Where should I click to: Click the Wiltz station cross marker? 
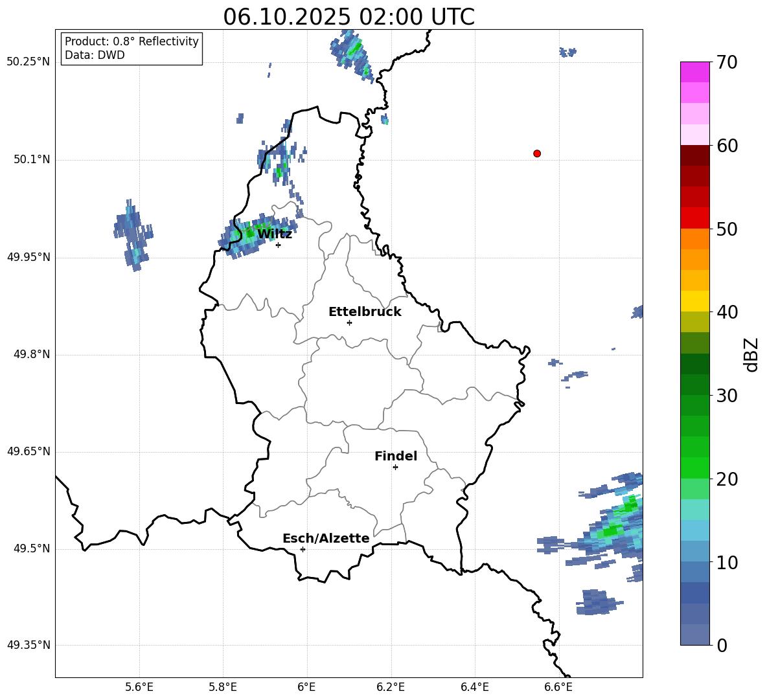pyautogui.click(x=279, y=245)
